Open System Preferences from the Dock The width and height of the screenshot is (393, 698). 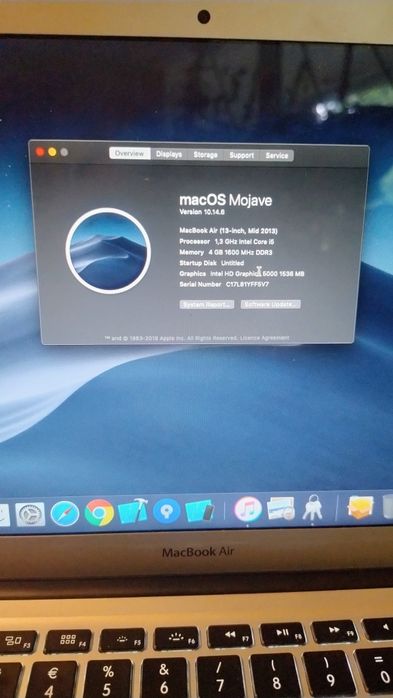pyautogui.click(x=30, y=515)
